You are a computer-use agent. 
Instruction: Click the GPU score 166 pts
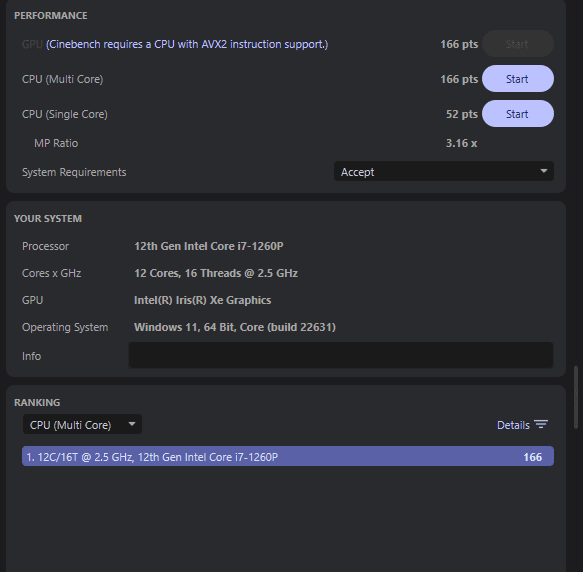pyautogui.click(x=459, y=44)
